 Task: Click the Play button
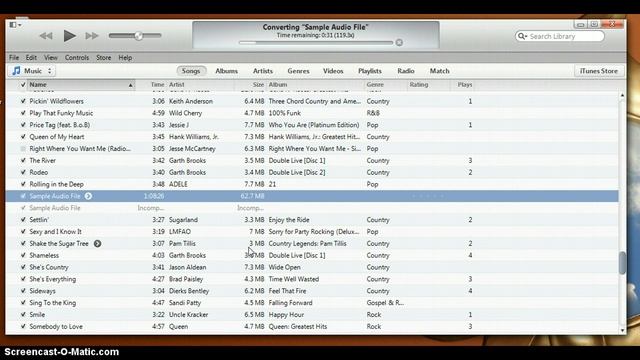(69, 36)
